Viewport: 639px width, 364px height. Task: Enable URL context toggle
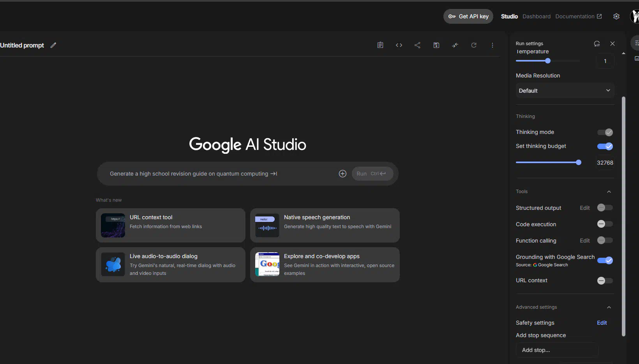[x=605, y=281]
